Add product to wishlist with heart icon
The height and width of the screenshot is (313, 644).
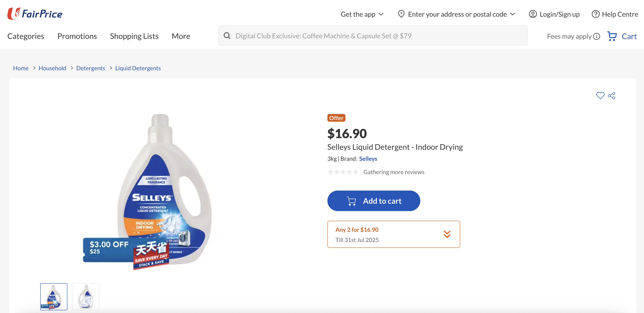600,96
